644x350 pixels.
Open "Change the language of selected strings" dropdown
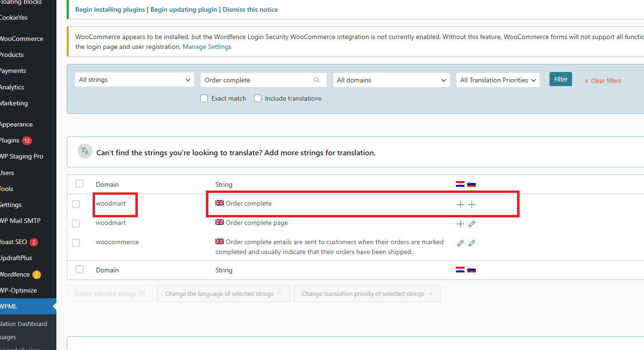(223, 294)
